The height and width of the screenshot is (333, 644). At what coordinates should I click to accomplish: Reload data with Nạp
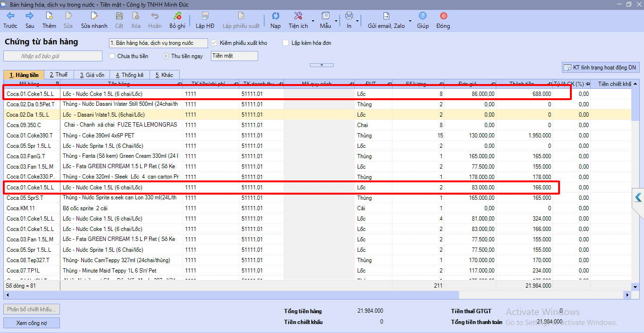(276, 20)
